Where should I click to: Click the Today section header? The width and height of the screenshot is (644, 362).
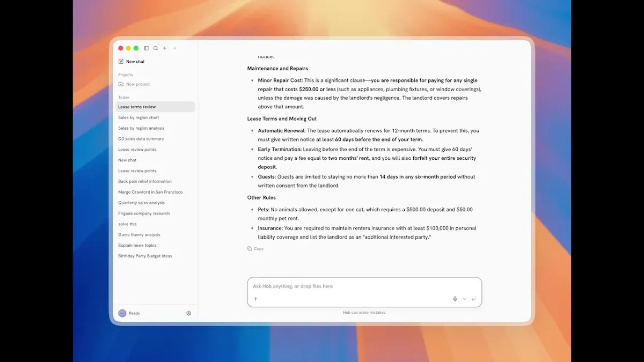pyautogui.click(x=123, y=98)
